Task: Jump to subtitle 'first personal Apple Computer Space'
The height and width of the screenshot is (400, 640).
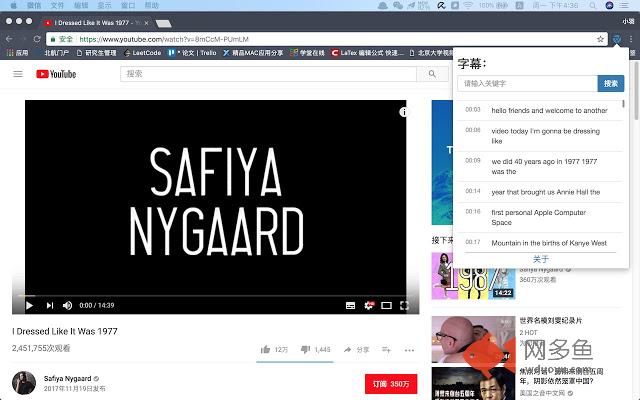Action: (539, 217)
